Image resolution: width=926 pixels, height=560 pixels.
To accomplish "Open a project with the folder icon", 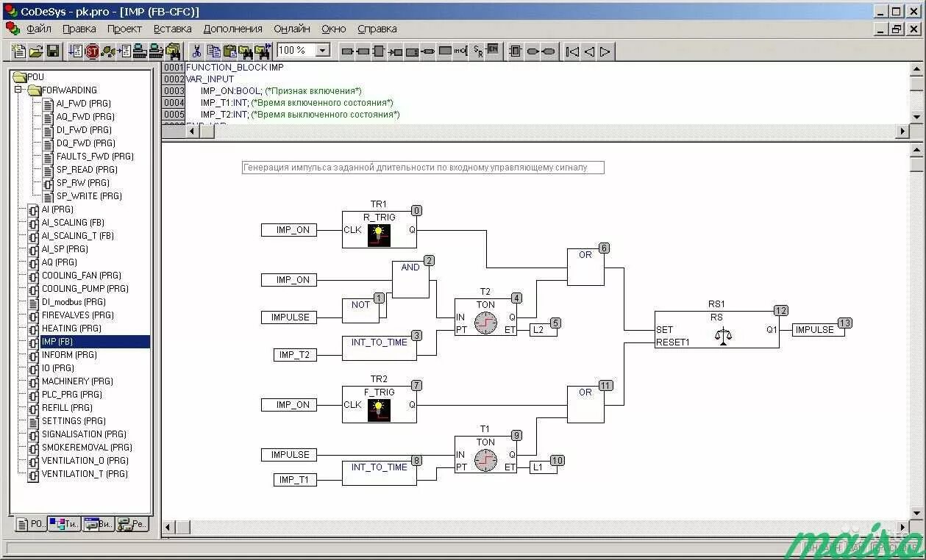I will (36, 51).
